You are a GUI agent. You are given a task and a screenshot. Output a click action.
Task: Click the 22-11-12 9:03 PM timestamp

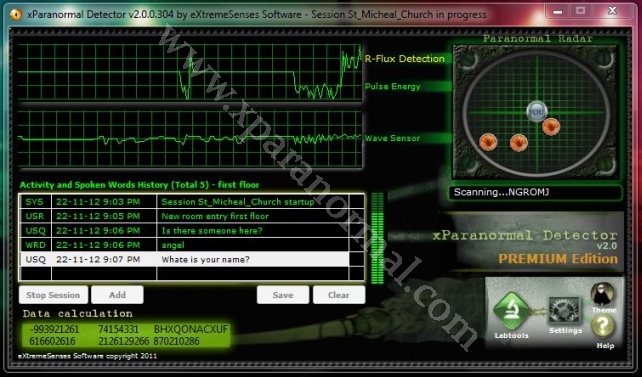[98, 202]
